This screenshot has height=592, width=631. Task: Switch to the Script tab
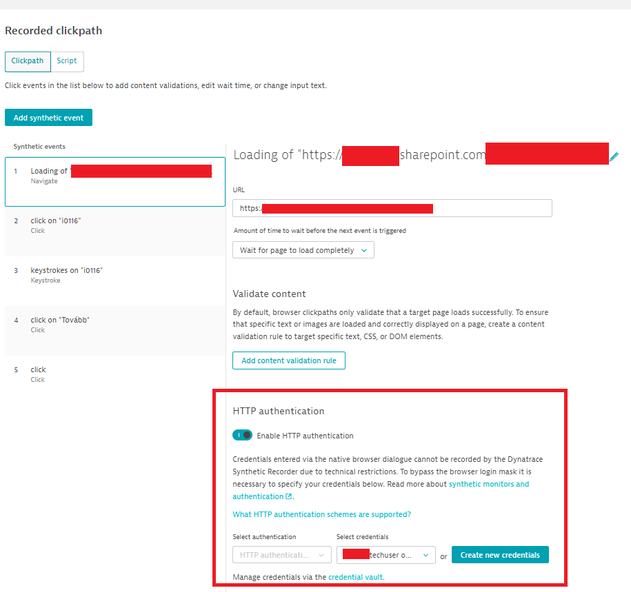tap(68, 61)
